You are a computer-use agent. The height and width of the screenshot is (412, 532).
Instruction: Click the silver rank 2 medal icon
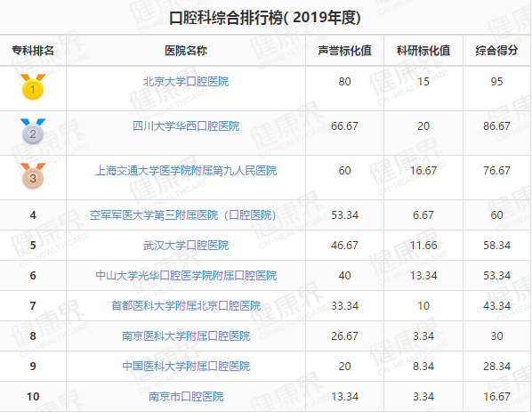tap(33, 132)
